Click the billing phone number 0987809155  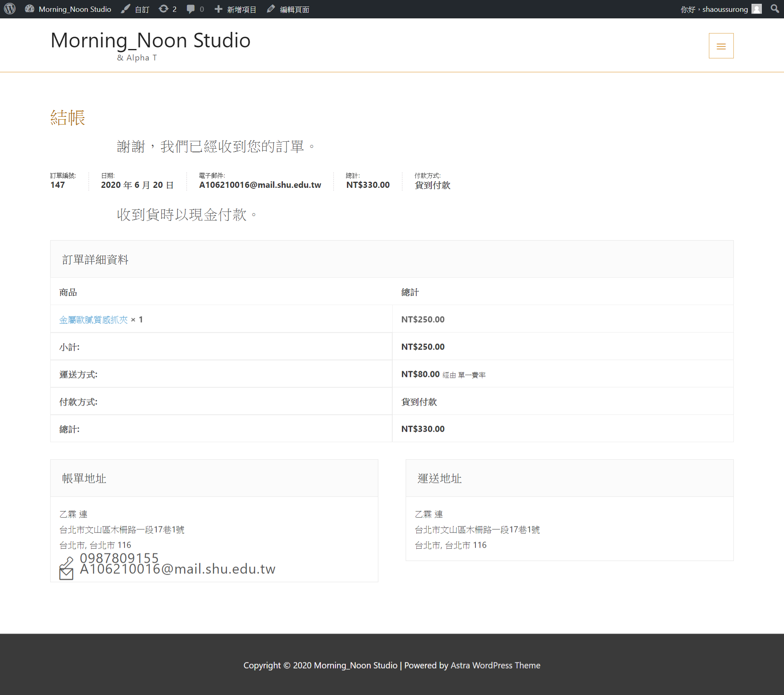coord(119,557)
